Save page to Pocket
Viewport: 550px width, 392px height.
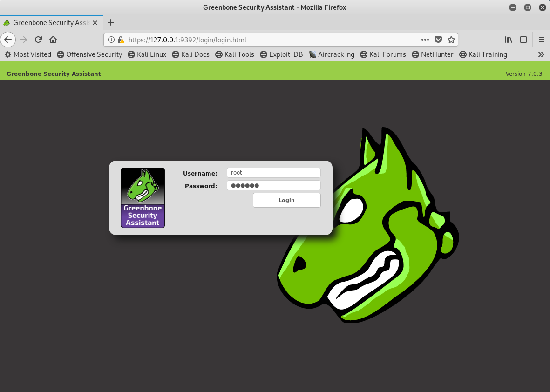438,40
